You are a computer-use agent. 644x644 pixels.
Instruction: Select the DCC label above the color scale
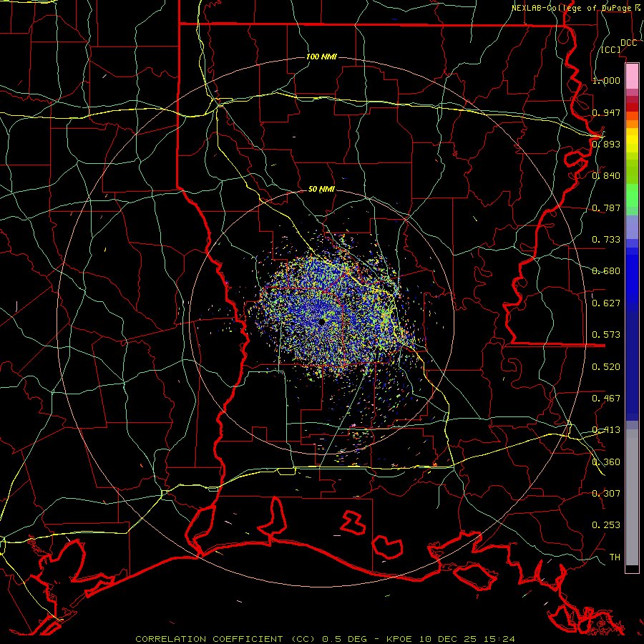[x=628, y=43]
